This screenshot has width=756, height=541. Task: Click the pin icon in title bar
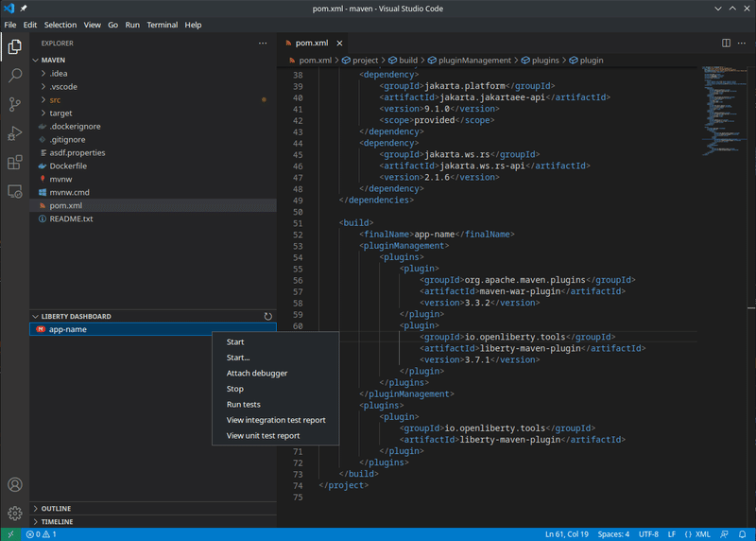point(23,9)
